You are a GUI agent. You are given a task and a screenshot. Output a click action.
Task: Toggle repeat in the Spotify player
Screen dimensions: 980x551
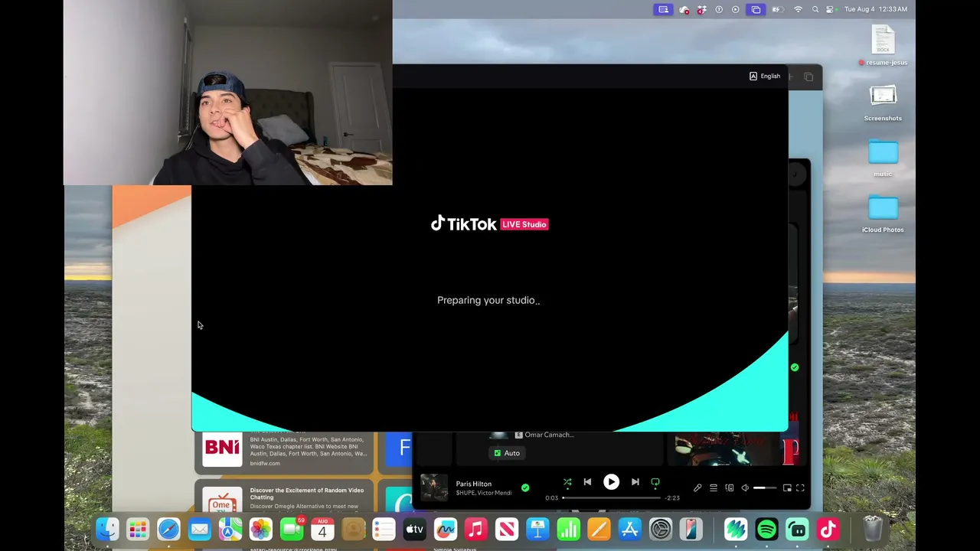[x=655, y=482]
